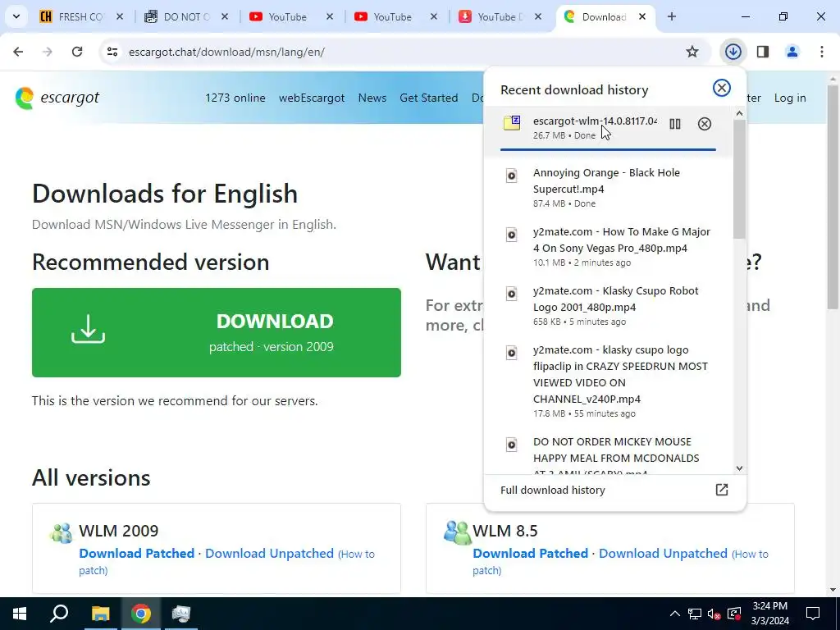View site information icon in address bar

tap(112, 52)
